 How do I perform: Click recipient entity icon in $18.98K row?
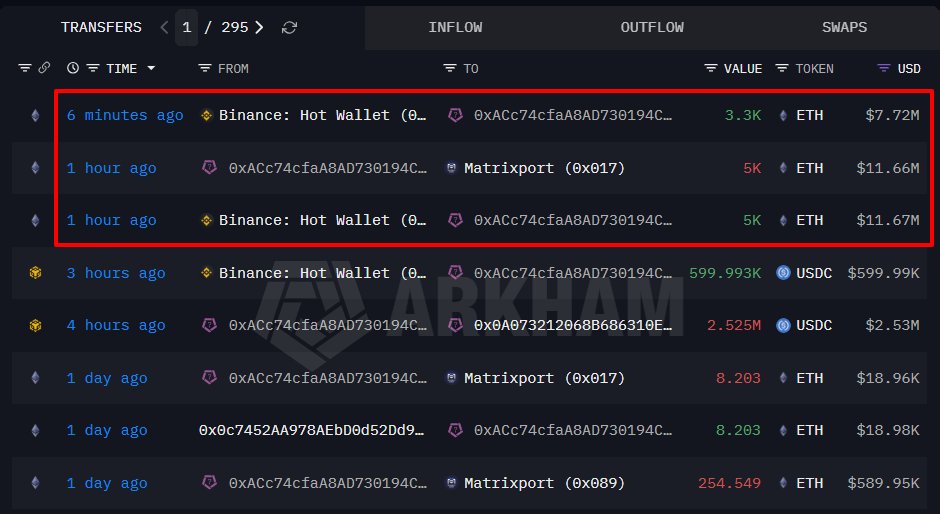pyautogui.click(x=456, y=431)
